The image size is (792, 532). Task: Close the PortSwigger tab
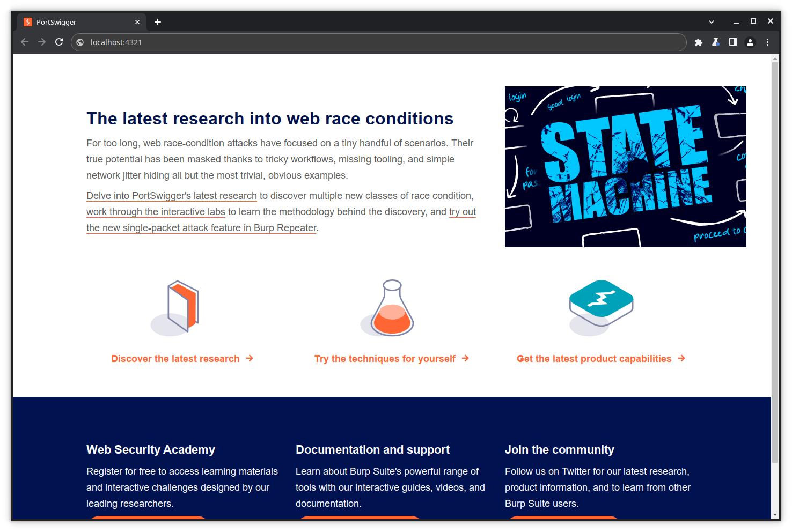tap(137, 22)
